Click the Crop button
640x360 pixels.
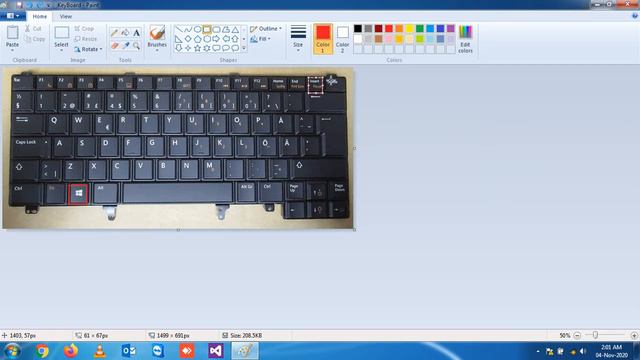tap(84, 29)
